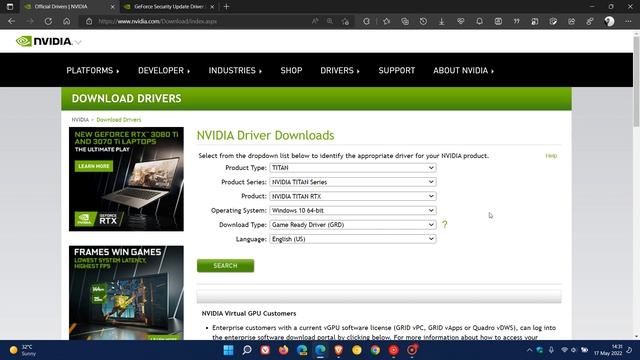Open Edge Settings and more menu

click(x=628, y=21)
